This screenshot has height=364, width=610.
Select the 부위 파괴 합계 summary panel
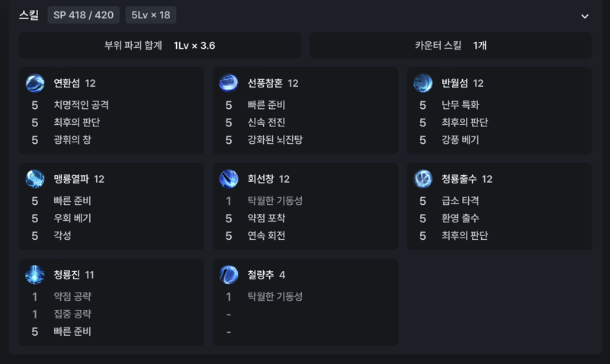tap(160, 46)
